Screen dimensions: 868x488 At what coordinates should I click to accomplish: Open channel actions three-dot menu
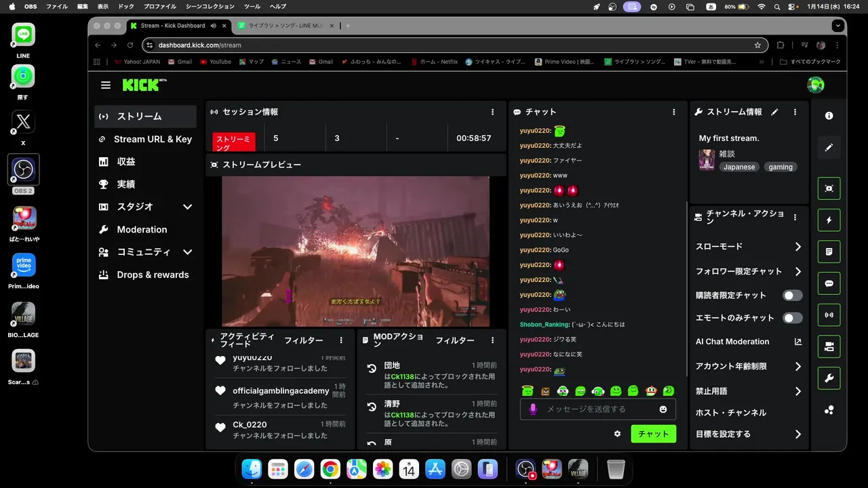point(795,218)
